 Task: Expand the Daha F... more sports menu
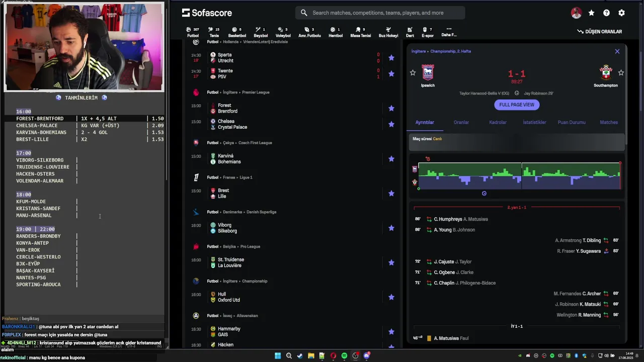[449, 32]
